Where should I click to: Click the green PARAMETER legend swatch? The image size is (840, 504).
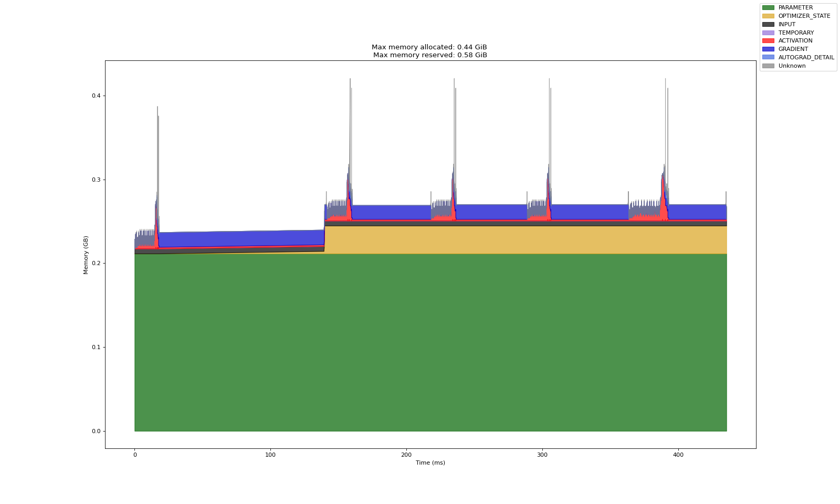click(768, 8)
